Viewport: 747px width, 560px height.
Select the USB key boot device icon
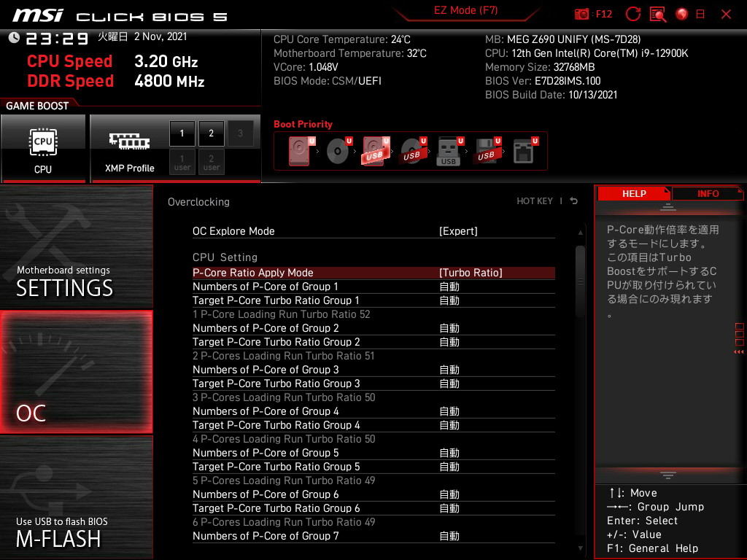click(449, 151)
